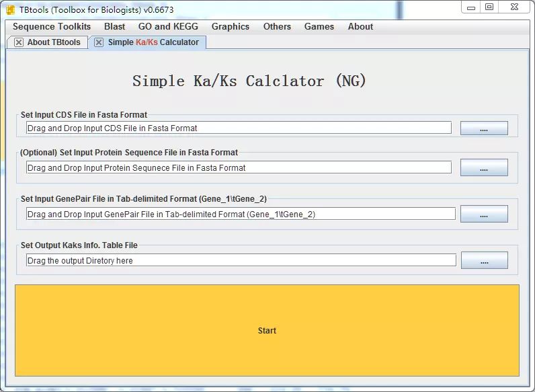Switch to the About TBtools tab
The height and width of the screenshot is (392, 535).
53,42
